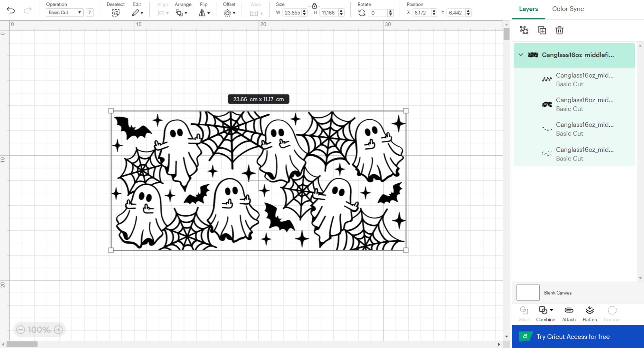Image resolution: width=644 pixels, height=348 pixels.
Task: Click the height H input field
Action: (328, 13)
